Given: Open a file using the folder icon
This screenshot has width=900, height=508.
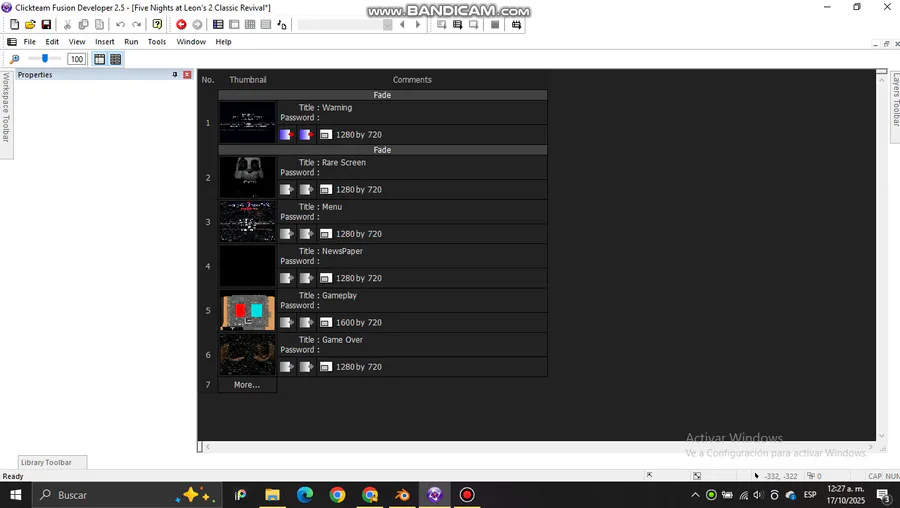Looking at the screenshot, I should (x=30, y=24).
